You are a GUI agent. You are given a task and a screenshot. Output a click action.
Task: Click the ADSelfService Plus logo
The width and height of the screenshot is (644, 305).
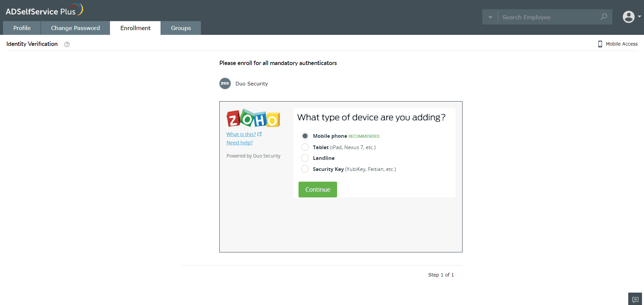[x=44, y=10]
